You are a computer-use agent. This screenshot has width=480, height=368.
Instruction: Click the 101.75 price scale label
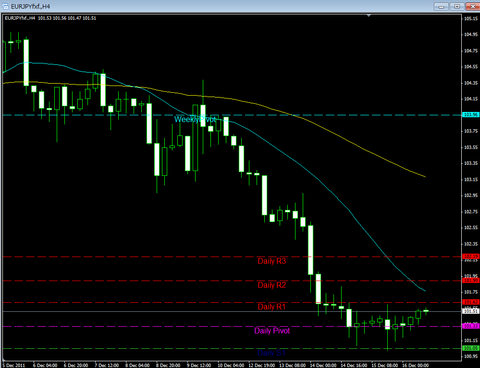pyautogui.click(x=471, y=292)
